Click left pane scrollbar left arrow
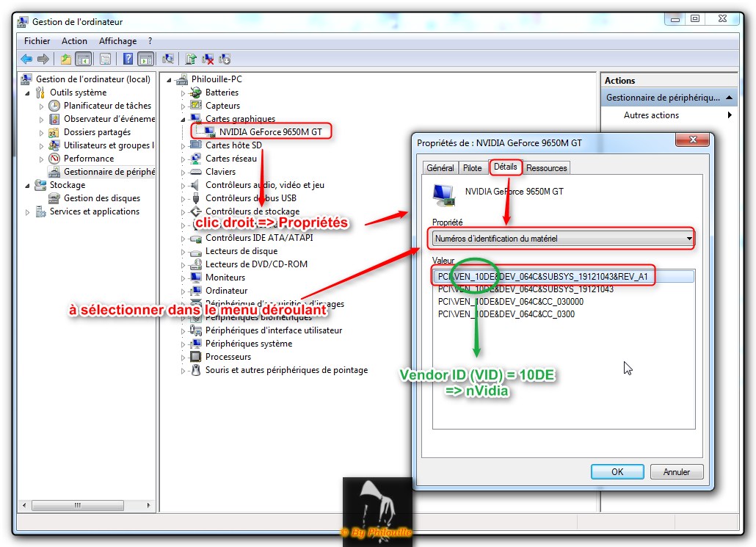The width and height of the screenshot is (756, 547). [x=24, y=505]
